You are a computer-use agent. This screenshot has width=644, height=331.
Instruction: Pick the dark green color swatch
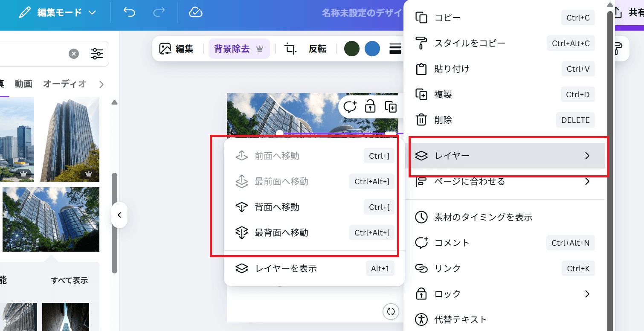coord(352,49)
